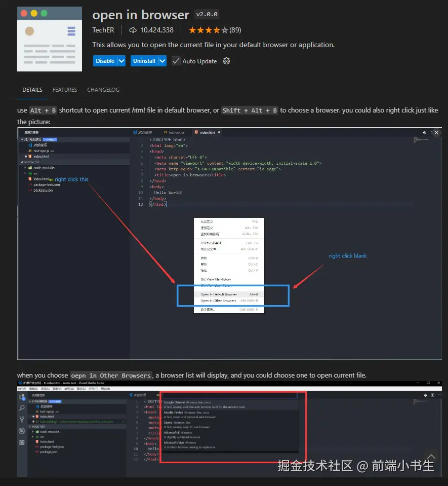Expand the Disable button dropdown arrow

[x=121, y=60]
